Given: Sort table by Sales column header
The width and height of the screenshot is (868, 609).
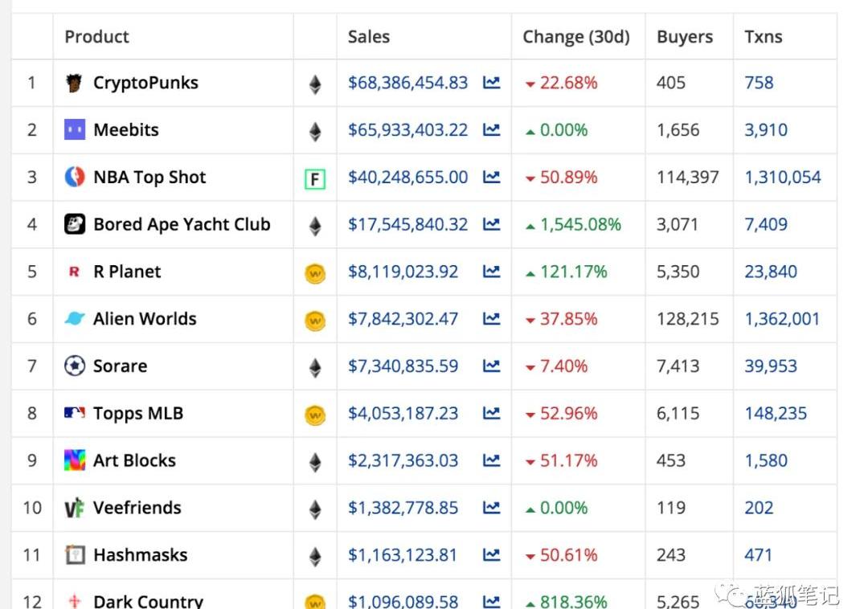Looking at the screenshot, I should pos(369,37).
